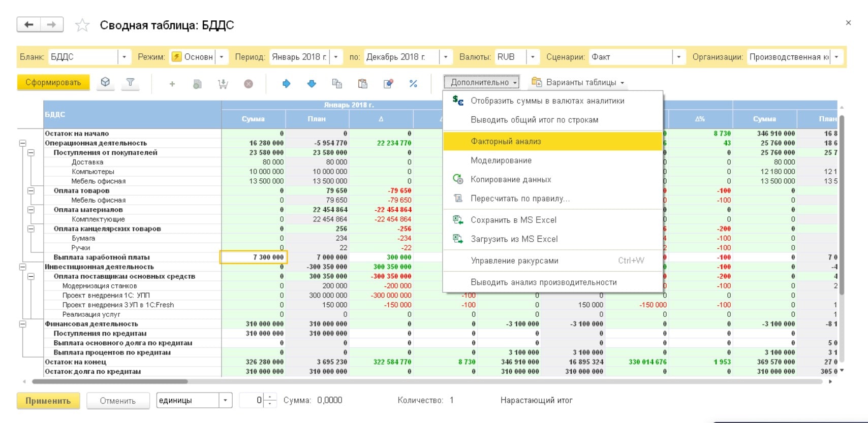Click the blue down arrow icon
Image resolution: width=868 pixels, height=423 pixels.
[312, 83]
